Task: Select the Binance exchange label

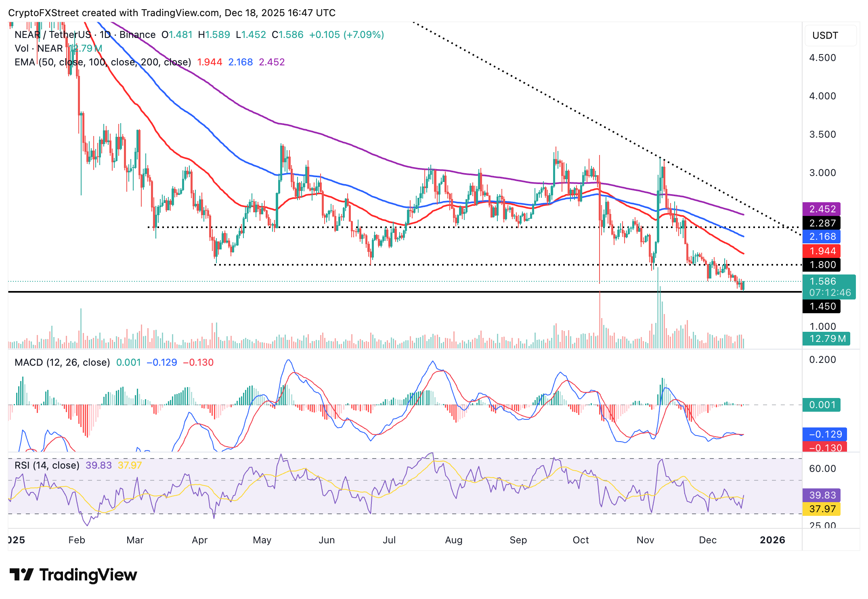Action: [137, 35]
